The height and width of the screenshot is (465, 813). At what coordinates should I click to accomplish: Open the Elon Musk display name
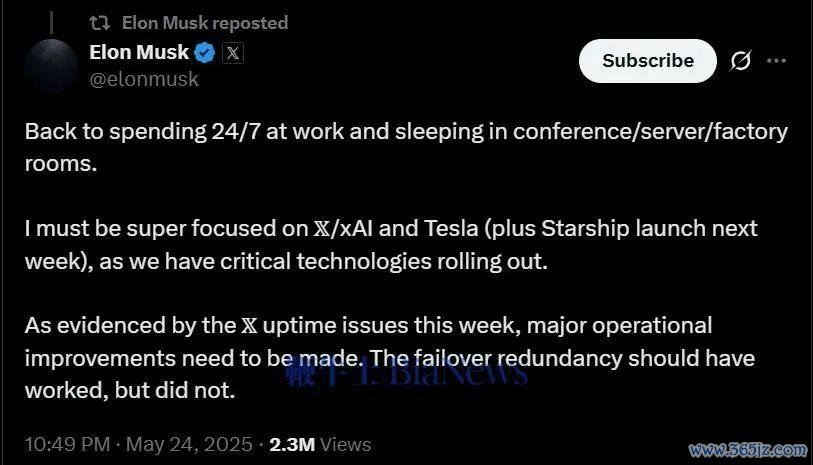click(x=138, y=53)
